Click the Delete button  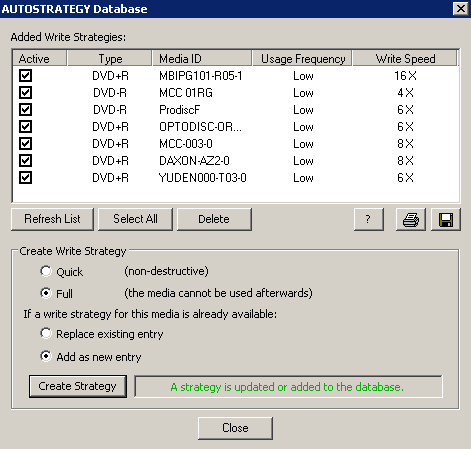(214, 220)
